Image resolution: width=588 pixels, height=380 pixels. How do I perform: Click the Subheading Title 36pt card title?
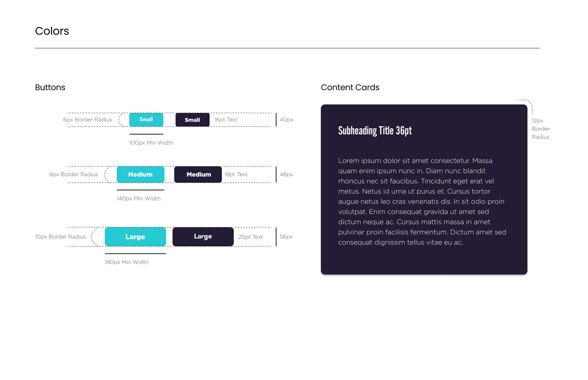[375, 131]
